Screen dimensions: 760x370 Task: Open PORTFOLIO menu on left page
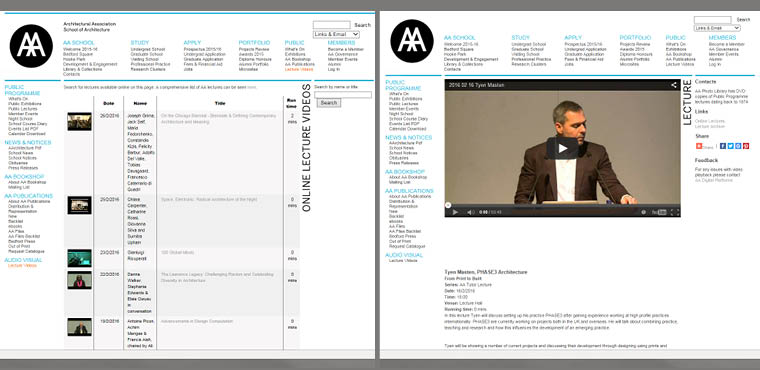coord(254,43)
